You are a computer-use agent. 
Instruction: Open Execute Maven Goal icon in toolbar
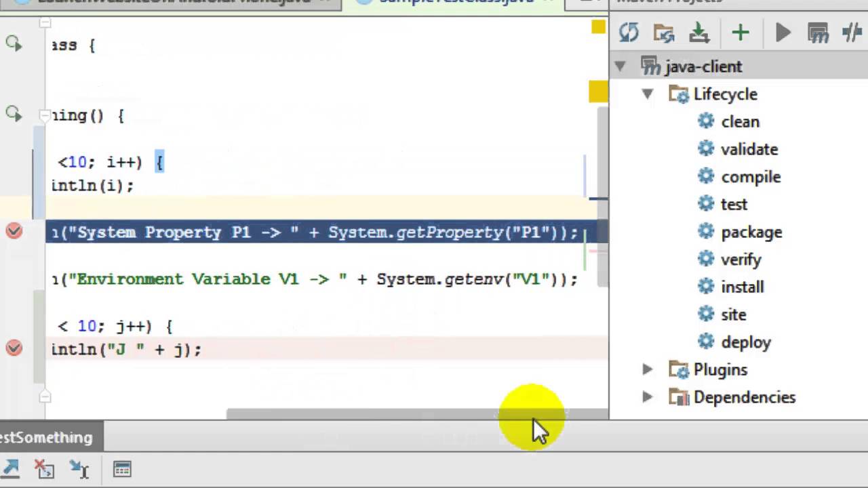click(818, 33)
